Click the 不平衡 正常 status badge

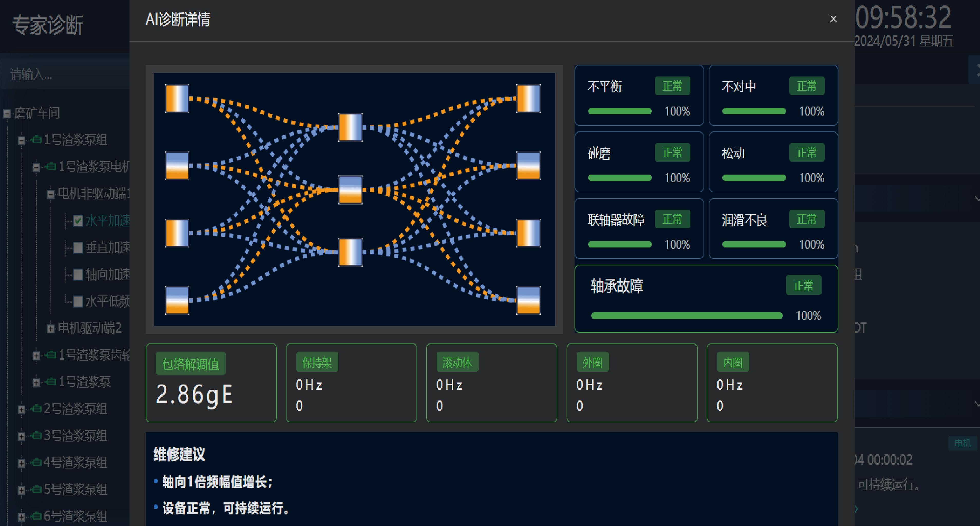672,86
